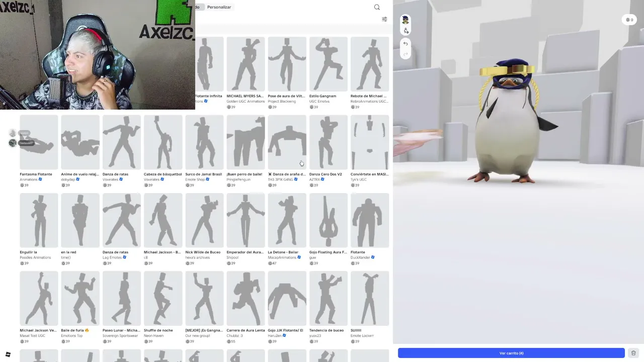Pick the Flotante by DuckXander emote thumbnail
This screenshot has width=644, height=362.
[370, 220]
